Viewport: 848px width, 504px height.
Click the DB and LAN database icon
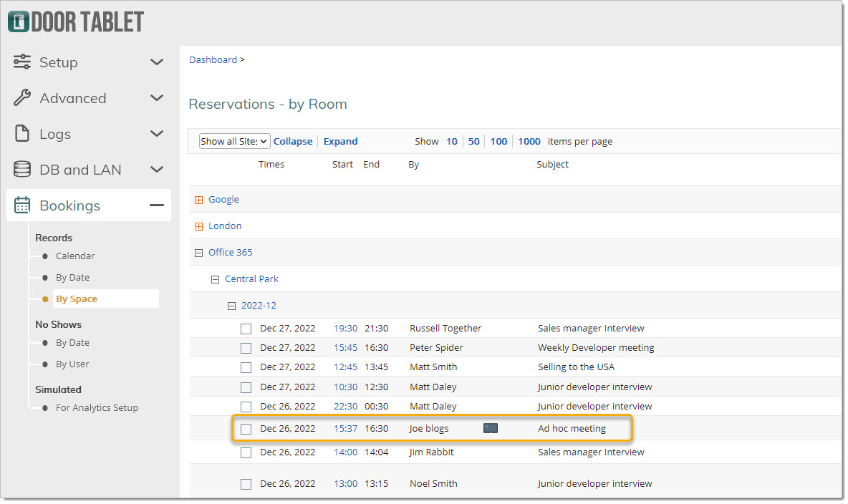pyautogui.click(x=22, y=169)
